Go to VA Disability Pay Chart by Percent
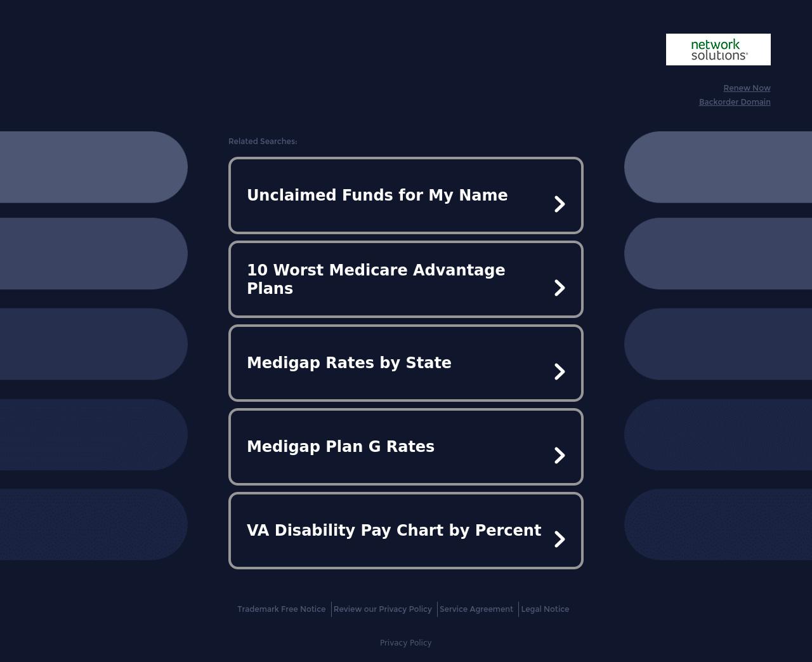Viewport: 812px width, 662px height. coord(393,531)
